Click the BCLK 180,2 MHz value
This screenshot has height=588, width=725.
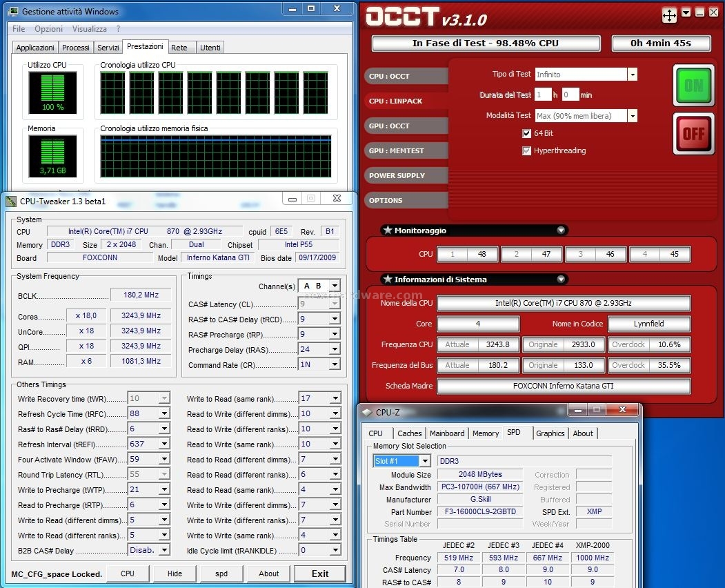click(x=141, y=295)
